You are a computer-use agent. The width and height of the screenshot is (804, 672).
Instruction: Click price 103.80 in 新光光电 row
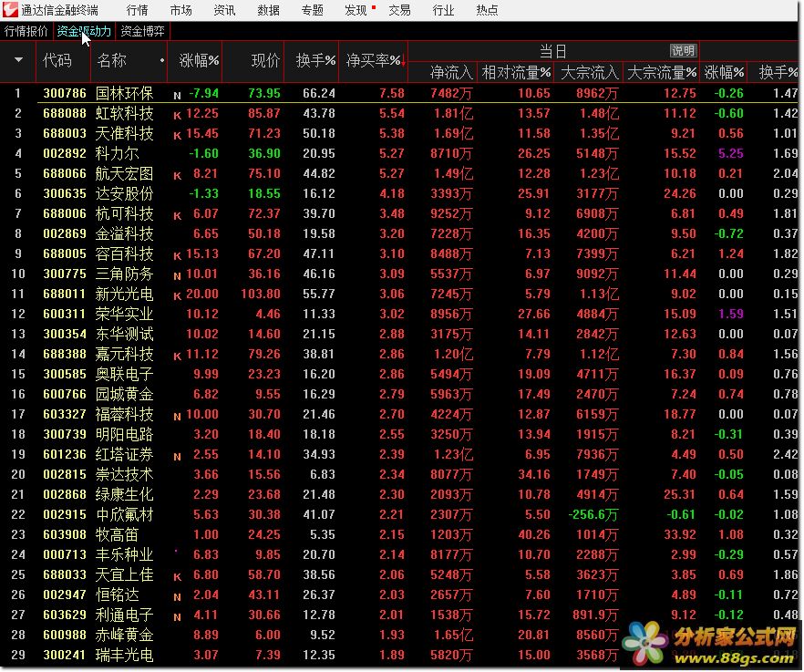click(261, 294)
